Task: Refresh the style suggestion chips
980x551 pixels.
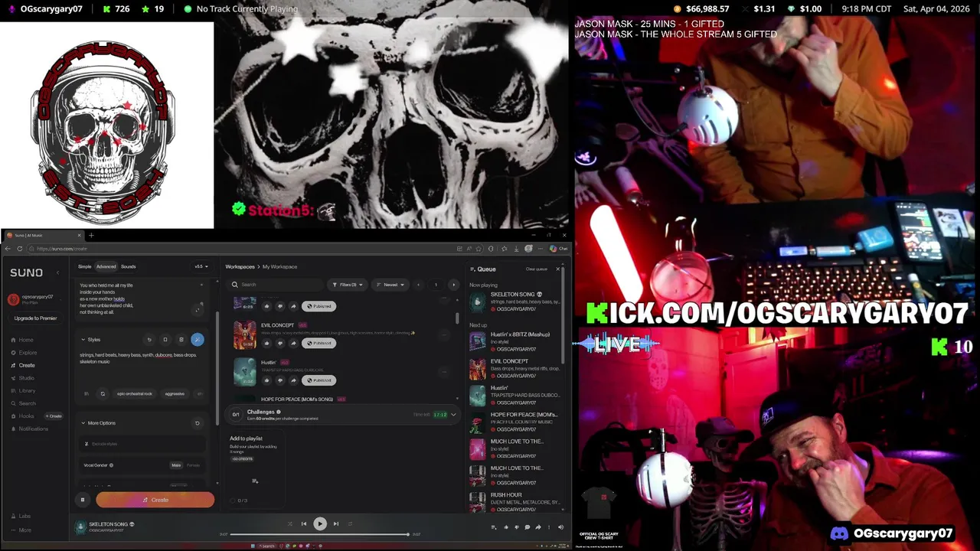Action: [103, 393]
